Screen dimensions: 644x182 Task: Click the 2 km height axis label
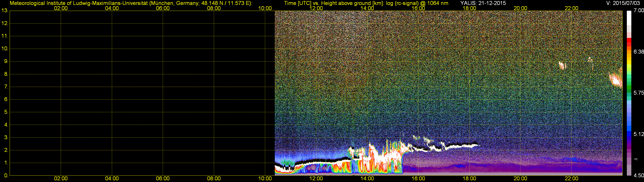pos(6,150)
